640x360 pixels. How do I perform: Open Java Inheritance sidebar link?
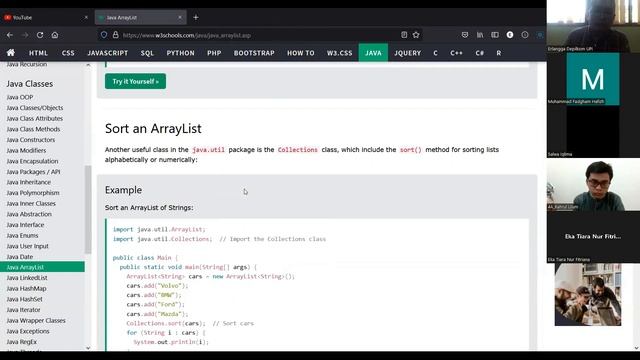29,182
